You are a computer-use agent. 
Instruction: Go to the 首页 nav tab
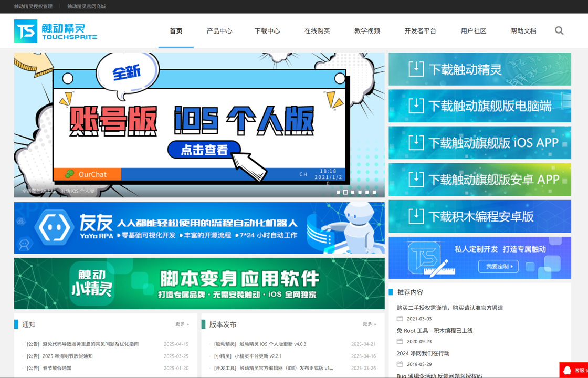(x=176, y=31)
